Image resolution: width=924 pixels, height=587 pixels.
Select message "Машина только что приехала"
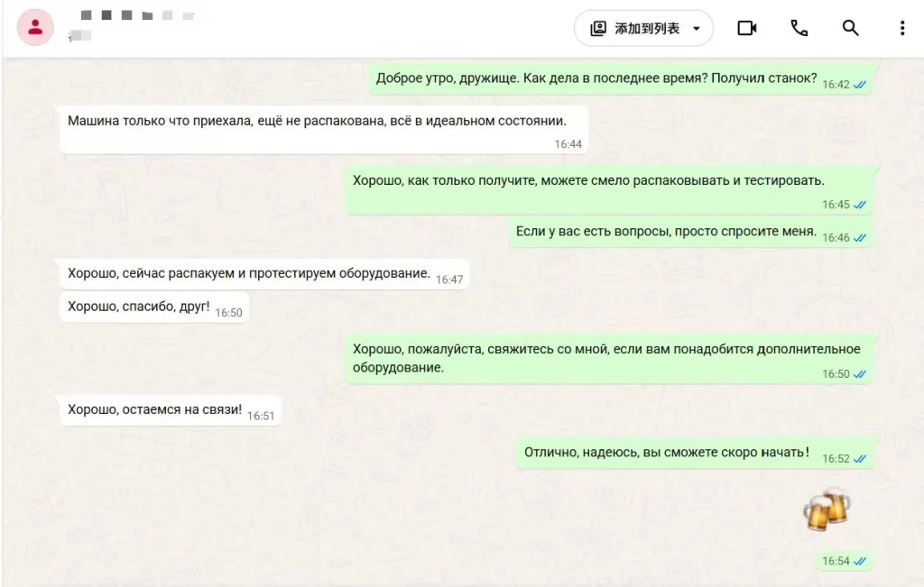point(324,130)
